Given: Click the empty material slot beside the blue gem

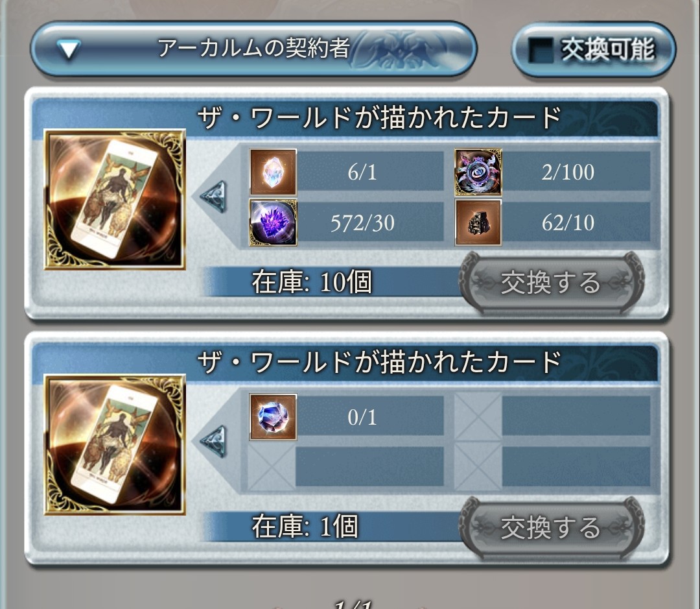Looking at the screenshot, I should coord(478,417).
